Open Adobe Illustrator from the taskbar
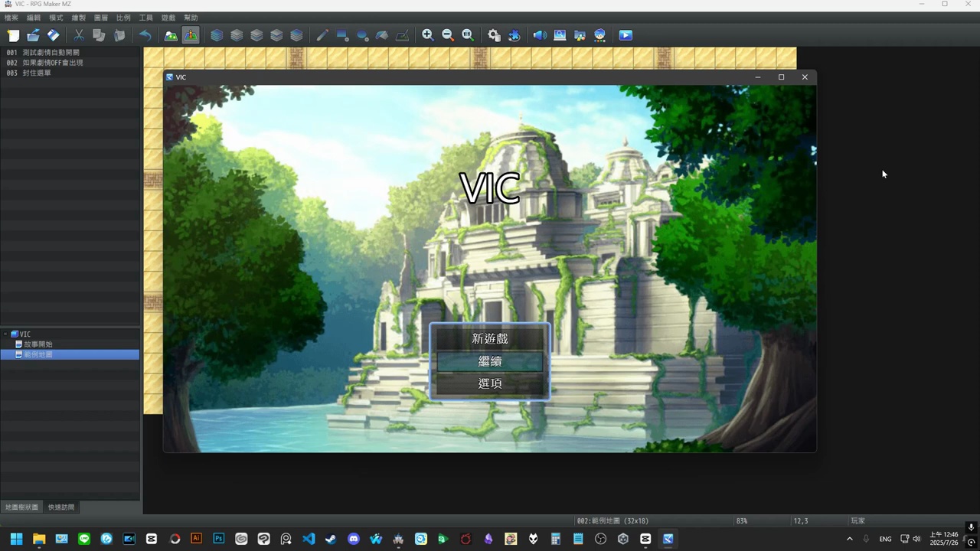The image size is (980, 551). [196, 539]
